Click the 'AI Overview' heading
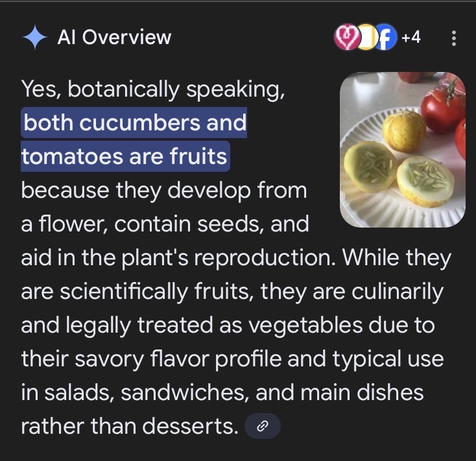The width and height of the screenshot is (476, 461). pos(114,38)
